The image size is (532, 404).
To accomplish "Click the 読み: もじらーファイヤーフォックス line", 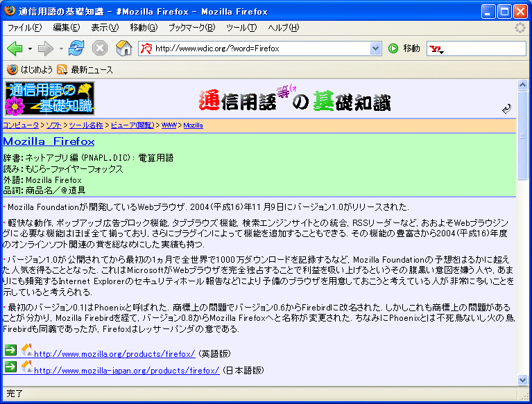I will pos(63,169).
